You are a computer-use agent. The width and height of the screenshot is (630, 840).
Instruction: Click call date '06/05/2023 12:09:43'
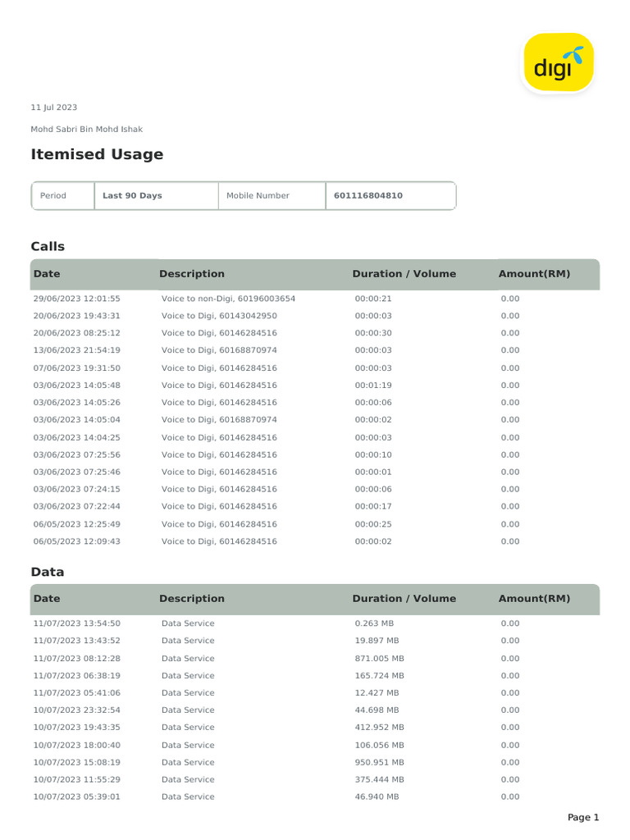tap(76, 541)
